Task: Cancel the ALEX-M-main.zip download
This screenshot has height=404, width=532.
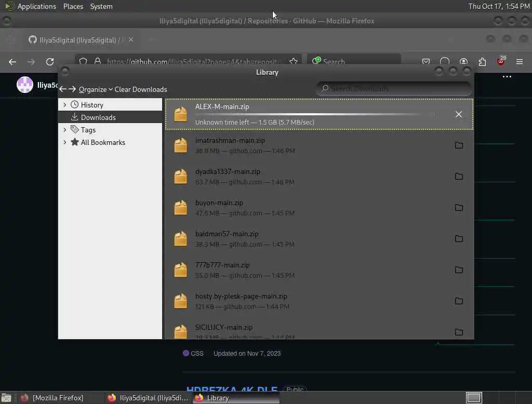Action: coord(458,114)
